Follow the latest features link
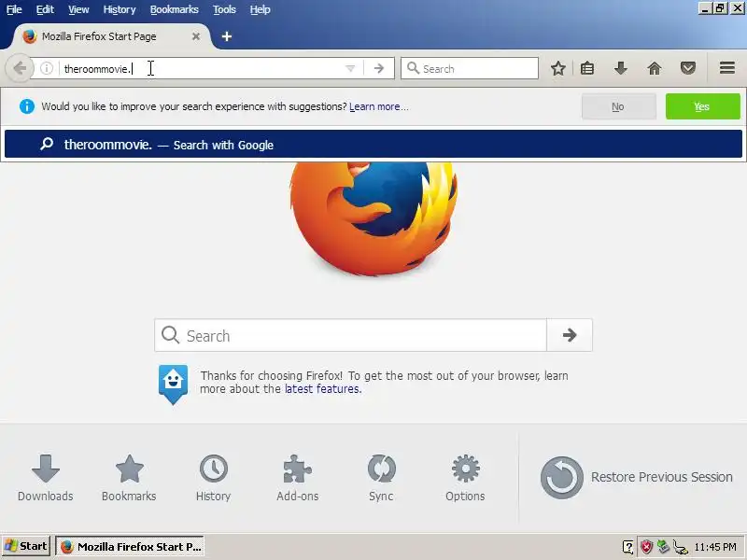The height and width of the screenshot is (560, 747). click(322, 389)
